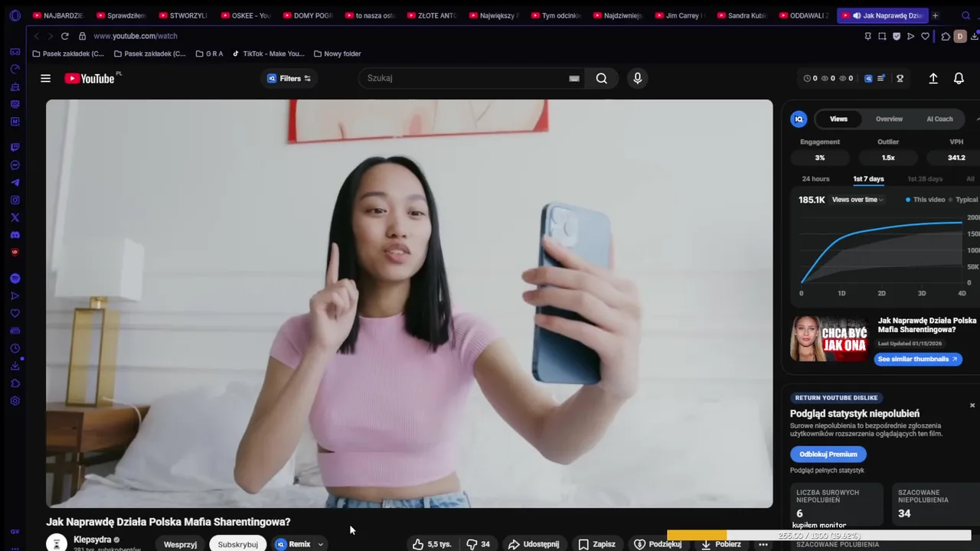Open Instagram in Opera sidebar

pos(15,200)
